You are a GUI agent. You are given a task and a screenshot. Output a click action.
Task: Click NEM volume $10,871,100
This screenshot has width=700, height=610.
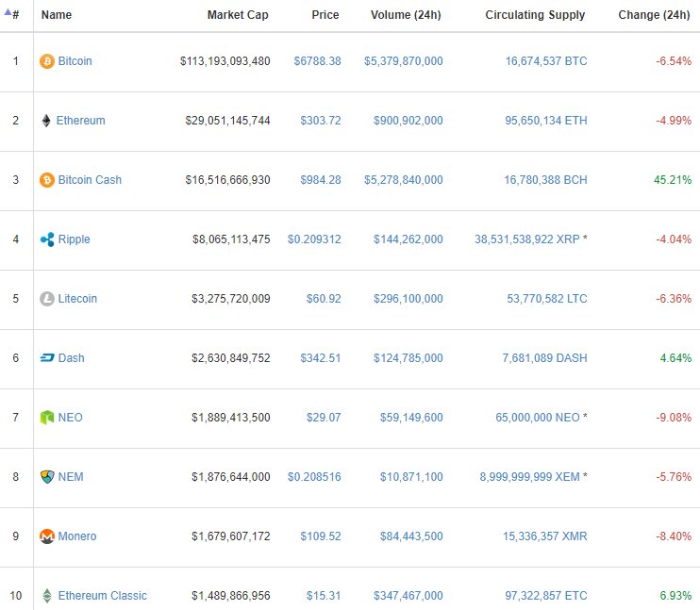[411, 476]
